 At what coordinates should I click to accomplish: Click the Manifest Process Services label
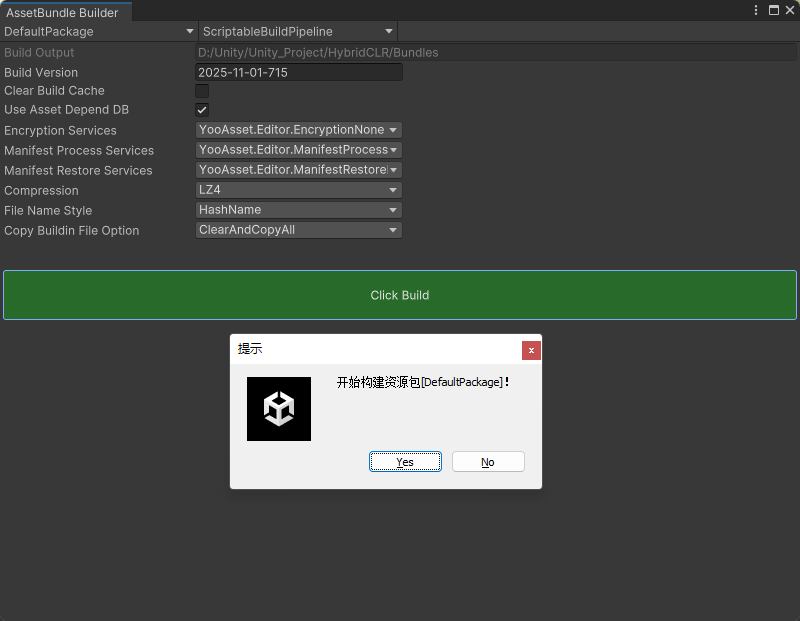point(79,151)
